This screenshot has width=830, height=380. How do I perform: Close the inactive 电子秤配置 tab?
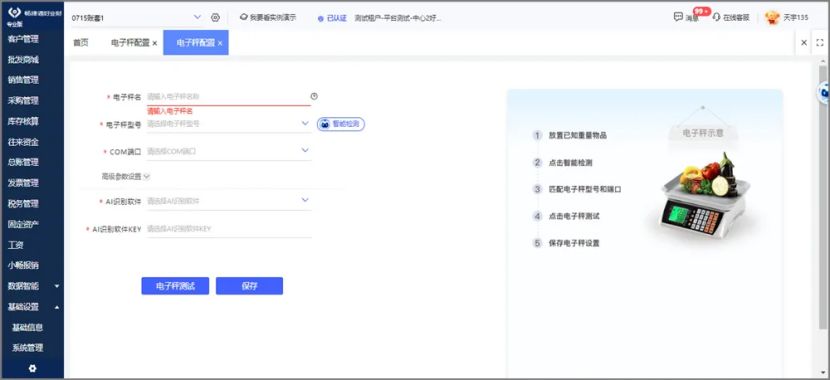[x=155, y=43]
